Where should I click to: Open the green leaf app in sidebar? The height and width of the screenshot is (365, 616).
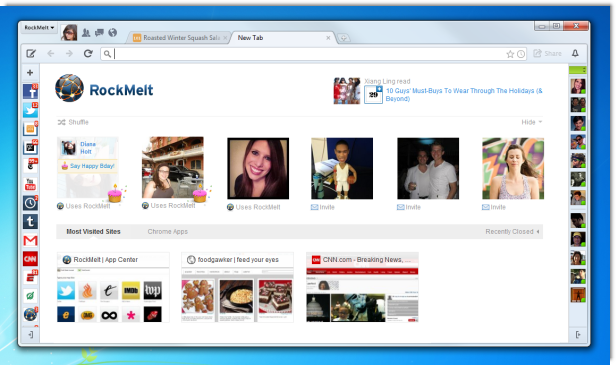(x=30, y=296)
